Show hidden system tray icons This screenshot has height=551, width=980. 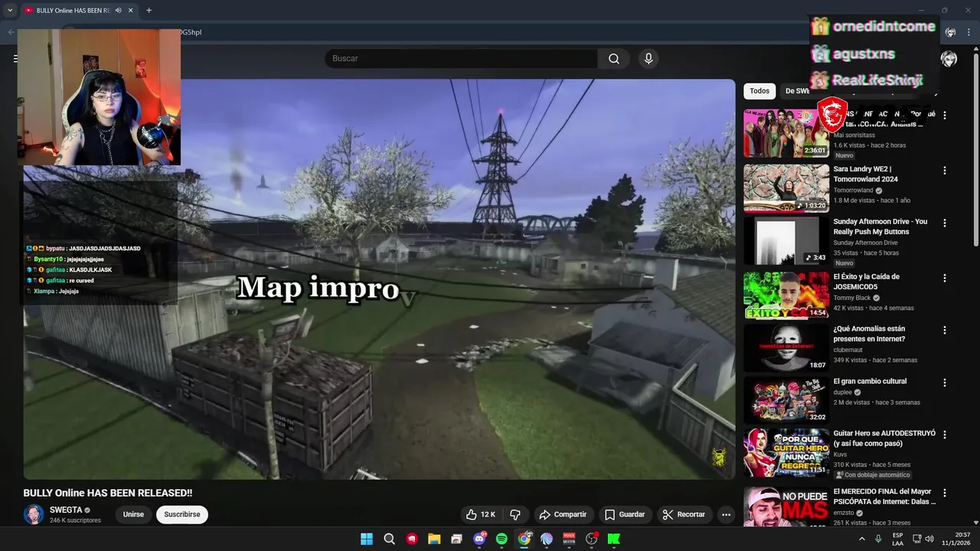[863, 539]
